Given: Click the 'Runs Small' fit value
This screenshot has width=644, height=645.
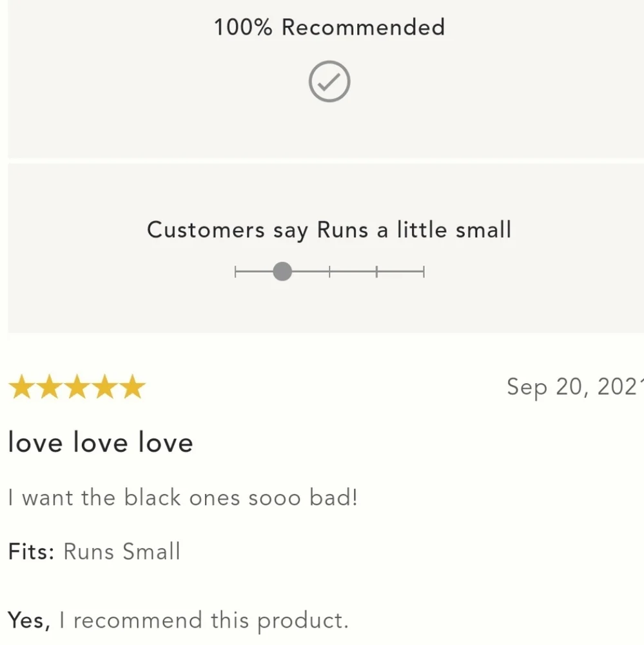Looking at the screenshot, I should (x=122, y=551).
